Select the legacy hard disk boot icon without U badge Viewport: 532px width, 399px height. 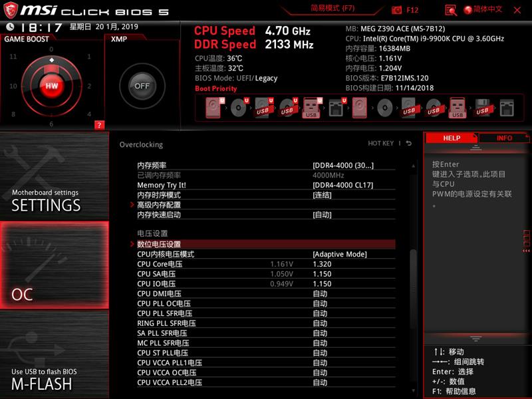coord(360,108)
